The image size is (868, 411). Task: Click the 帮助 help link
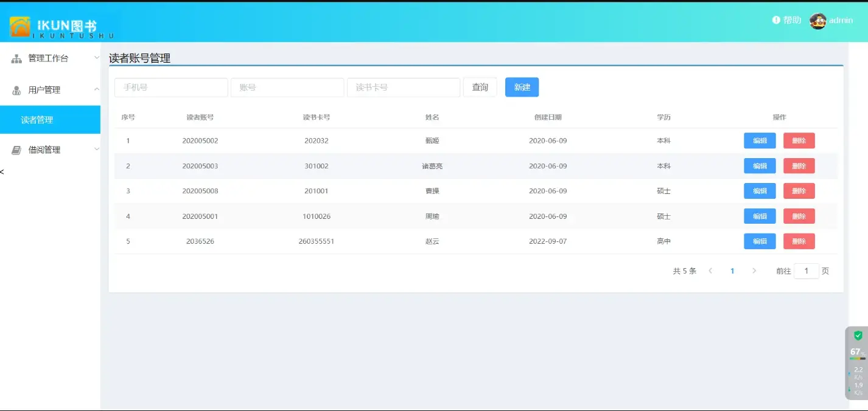[x=792, y=20]
